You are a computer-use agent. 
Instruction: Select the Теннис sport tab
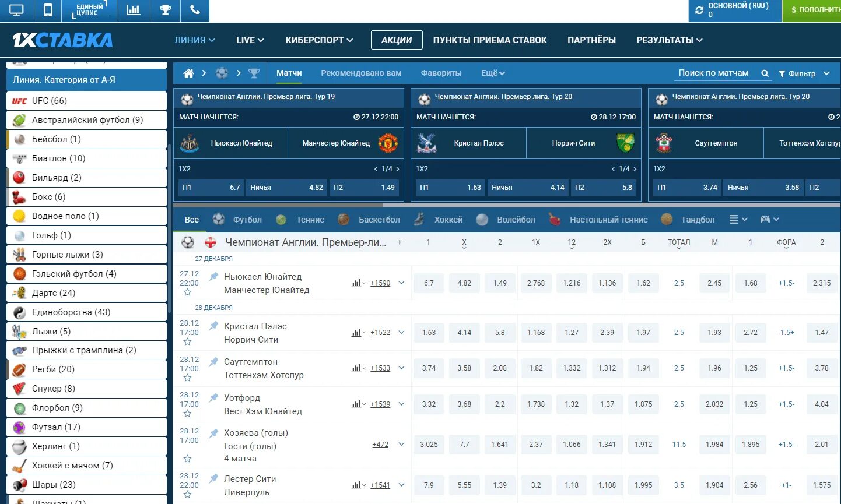pyautogui.click(x=300, y=220)
